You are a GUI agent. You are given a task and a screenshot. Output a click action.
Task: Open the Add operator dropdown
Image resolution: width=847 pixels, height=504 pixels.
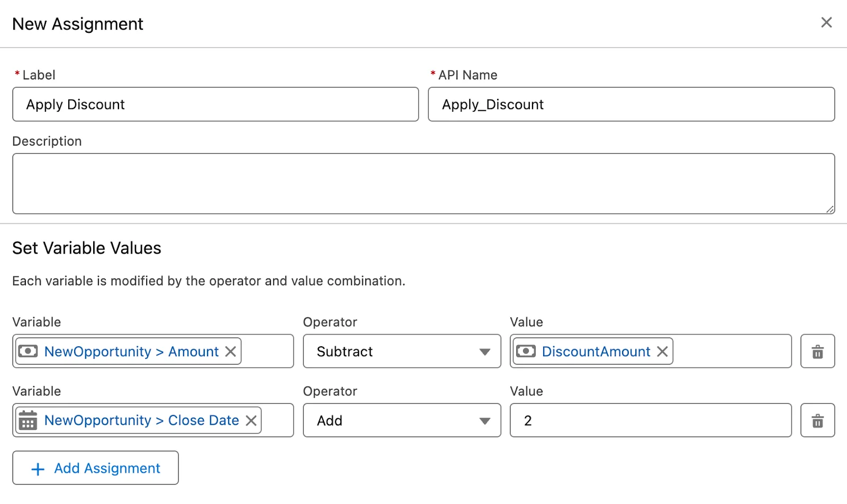pos(402,420)
